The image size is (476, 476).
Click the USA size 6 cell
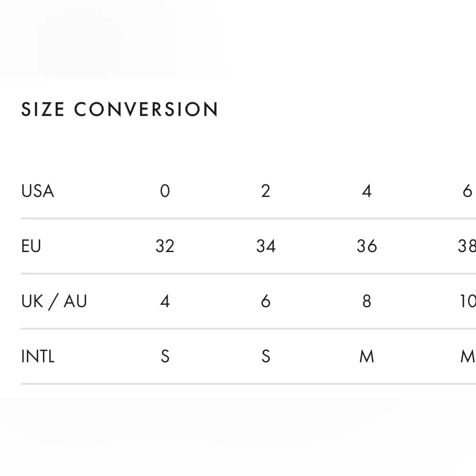click(467, 191)
